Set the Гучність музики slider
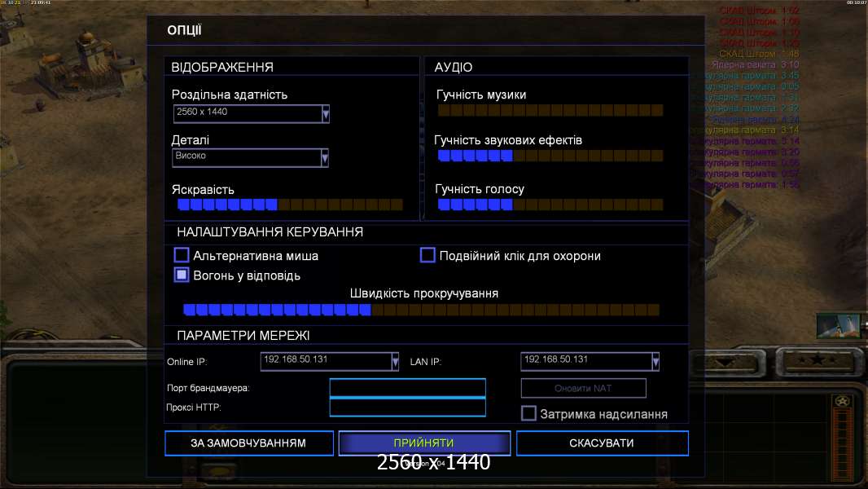 pyautogui.click(x=550, y=110)
